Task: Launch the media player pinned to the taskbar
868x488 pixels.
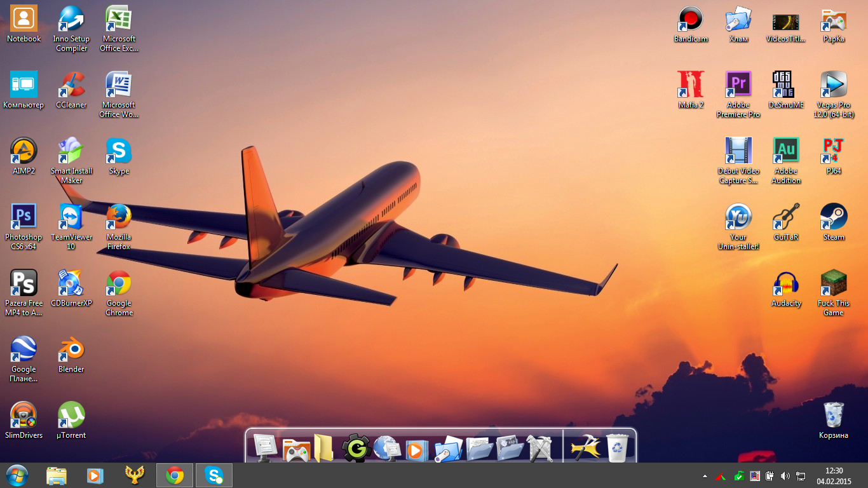Action: pyautogui.click(x=95, y=475)
